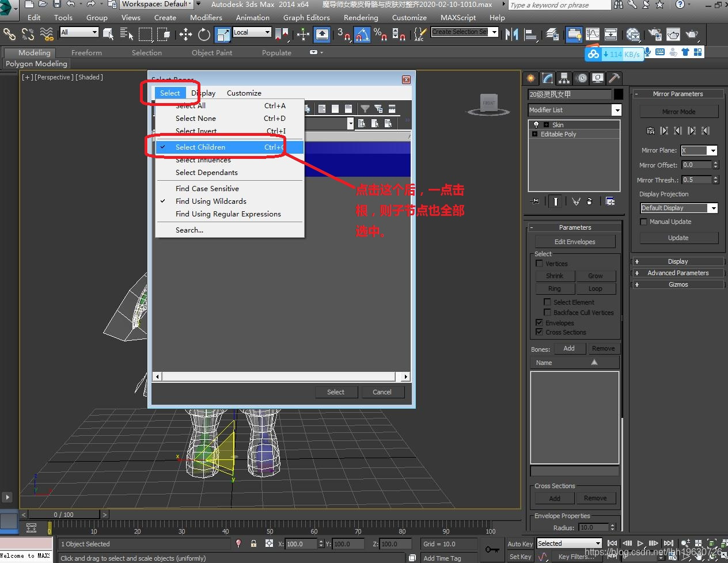Click the Align tool icon

[530, 35]
